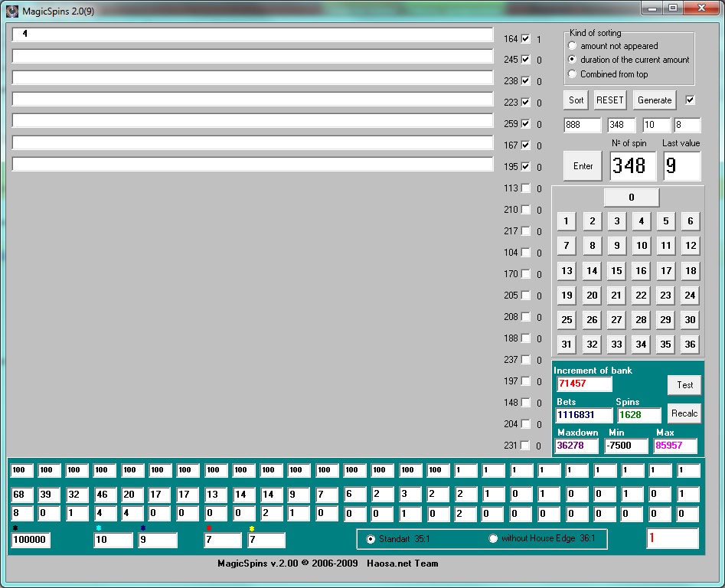Click the Recalc button
The width and height of the screenshot is (725, 588).
[x=684, y=413]
